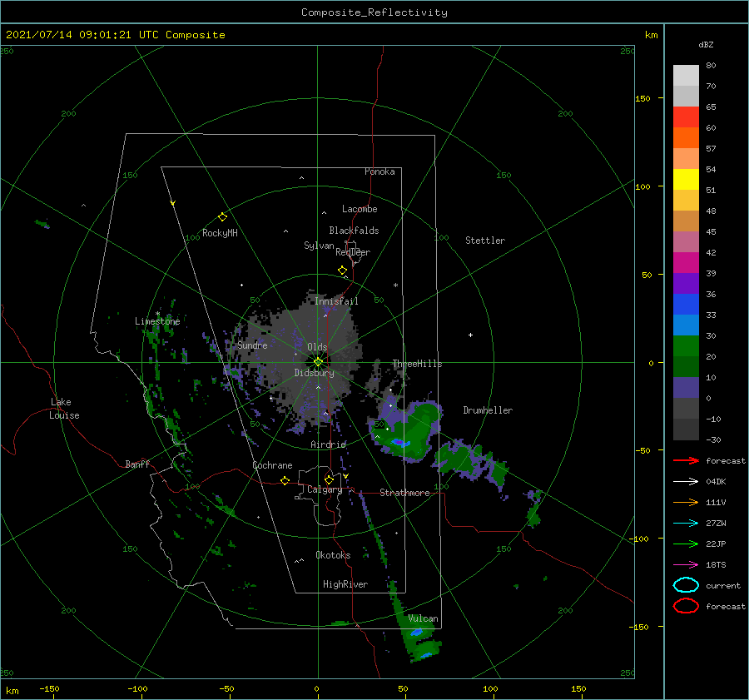Click the Lacombe label
The height and width of the screenshot is (700, 749).
pyautogui.click(x=360, y=209)
